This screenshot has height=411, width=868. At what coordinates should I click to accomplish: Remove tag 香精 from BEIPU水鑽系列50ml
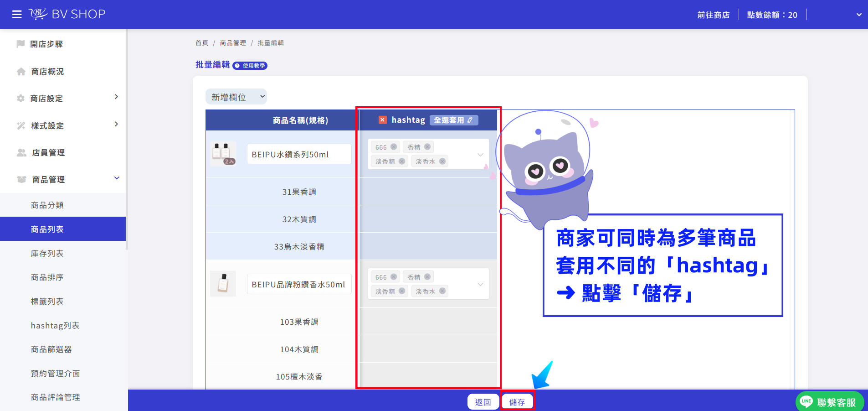coord(427,147)
